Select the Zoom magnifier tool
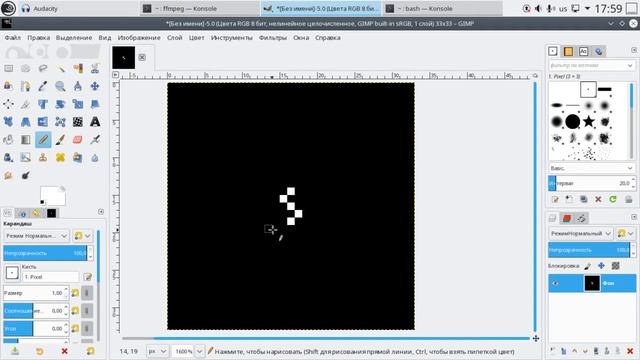Screen dimensions: 640x360 [60, 86]
